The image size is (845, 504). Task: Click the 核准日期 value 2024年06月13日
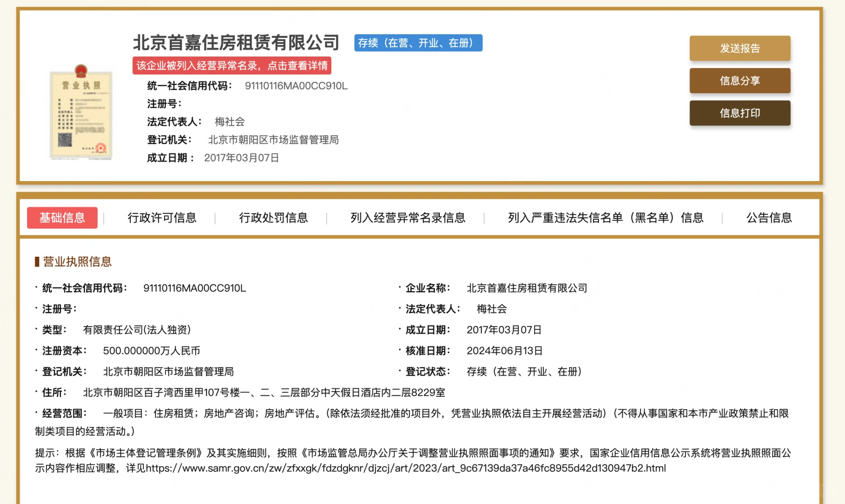click(505, 350)
